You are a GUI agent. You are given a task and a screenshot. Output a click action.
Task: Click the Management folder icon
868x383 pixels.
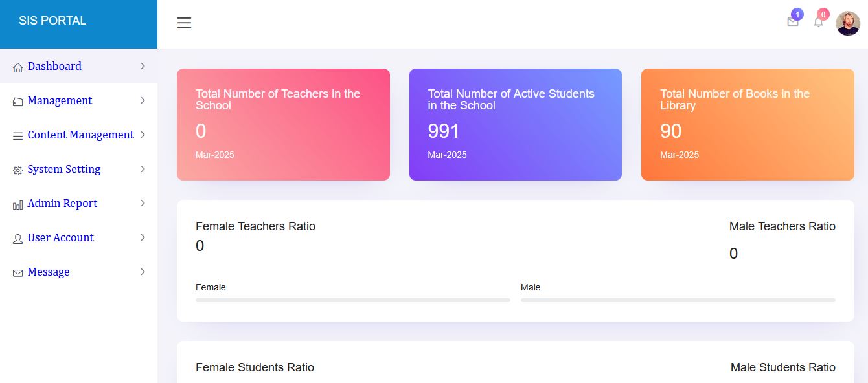17,102
